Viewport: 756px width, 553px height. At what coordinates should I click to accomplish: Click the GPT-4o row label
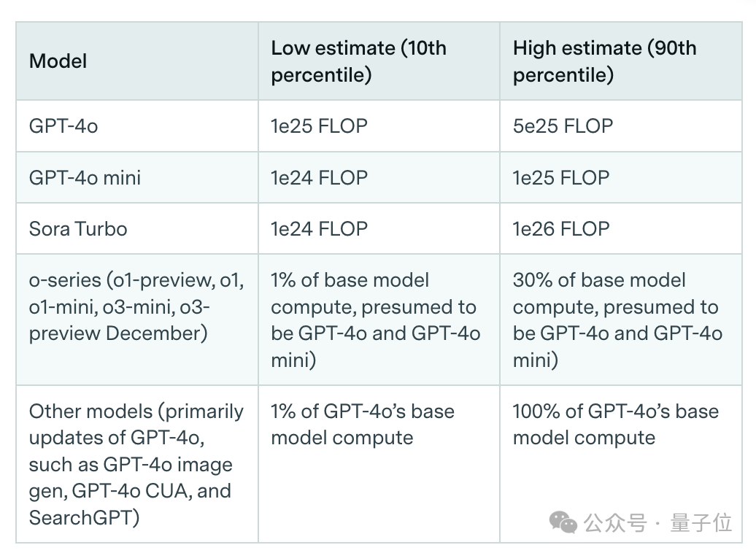coord(63,126)
